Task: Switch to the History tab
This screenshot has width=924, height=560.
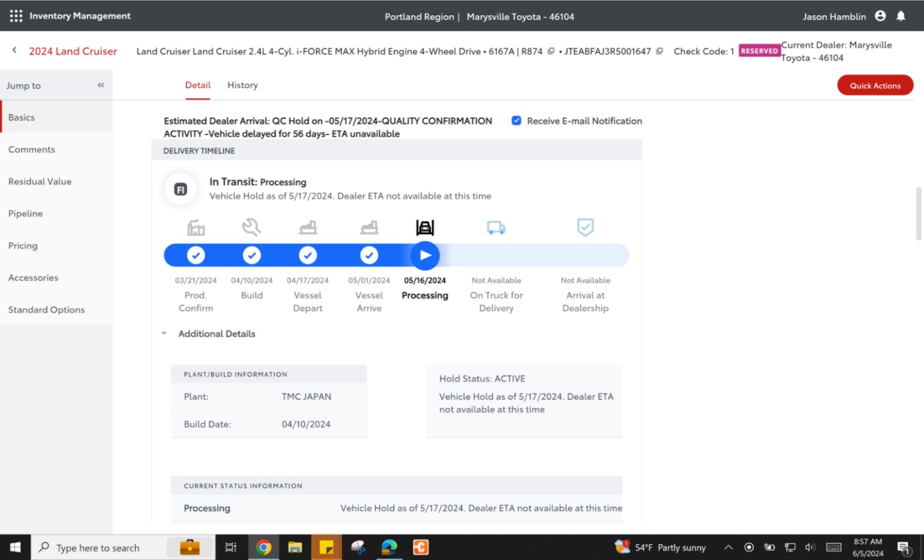Action: point(242,85)
